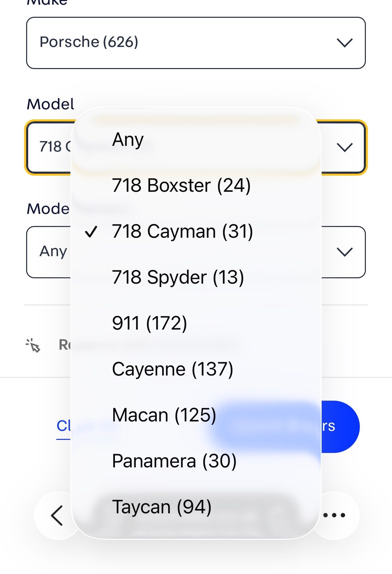Select Taycan (94) model option

161,507
